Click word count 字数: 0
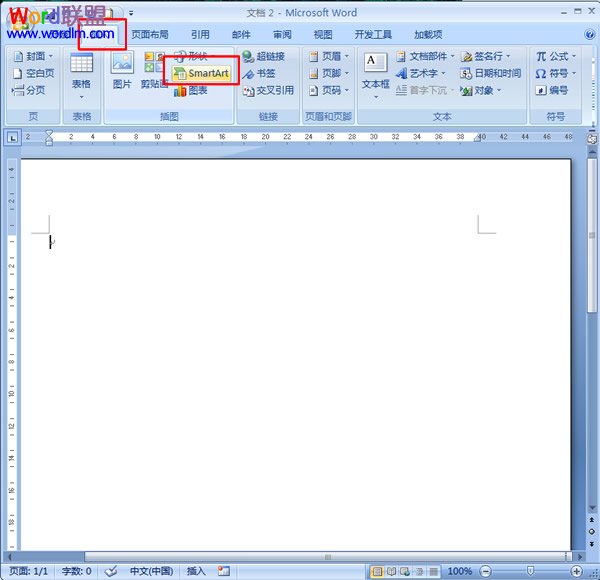 [x=77, y=571]
